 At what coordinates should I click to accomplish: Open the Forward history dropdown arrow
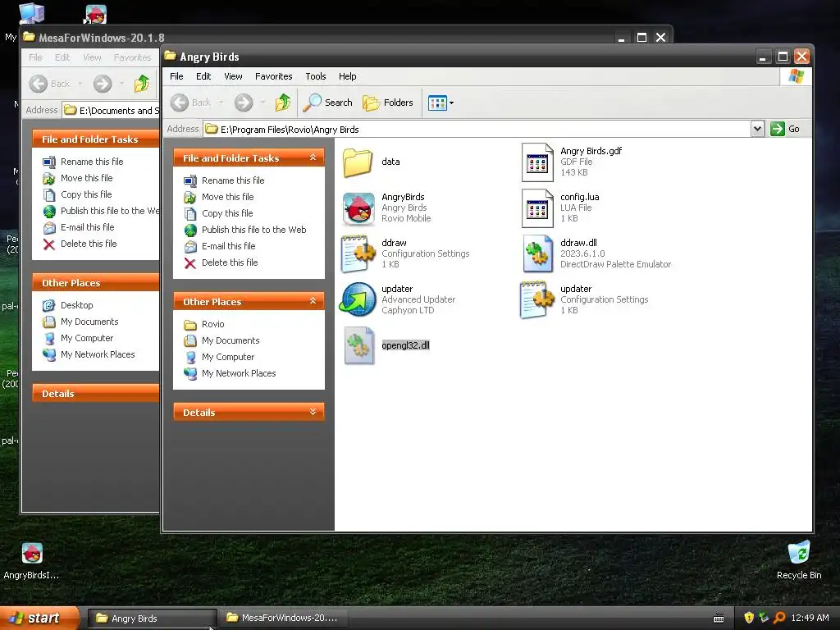tap(262, 103)
